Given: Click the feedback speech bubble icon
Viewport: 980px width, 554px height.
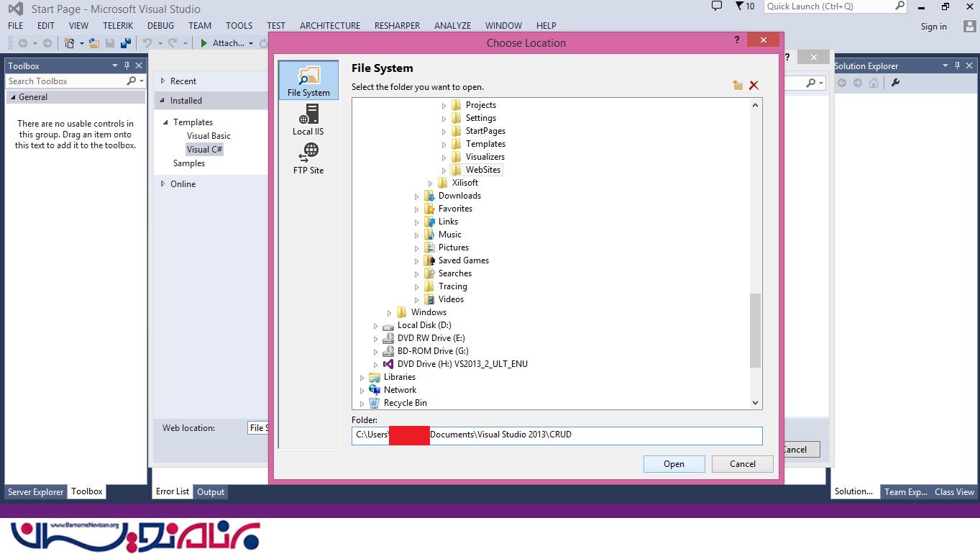Looking at the screenshot, I should [716, 6].
